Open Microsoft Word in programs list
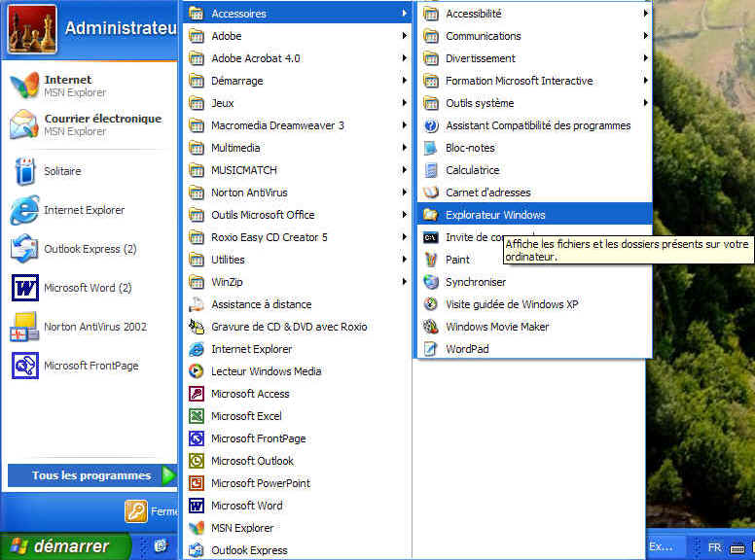The width and height of the screenshot is (755, 560). (x=298, y=506)
